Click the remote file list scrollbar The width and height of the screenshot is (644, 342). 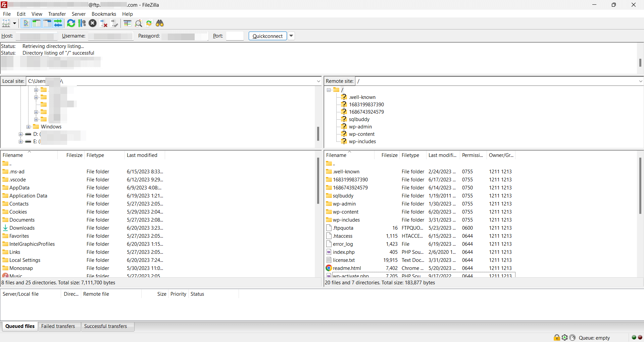click(x=640, y=186)
